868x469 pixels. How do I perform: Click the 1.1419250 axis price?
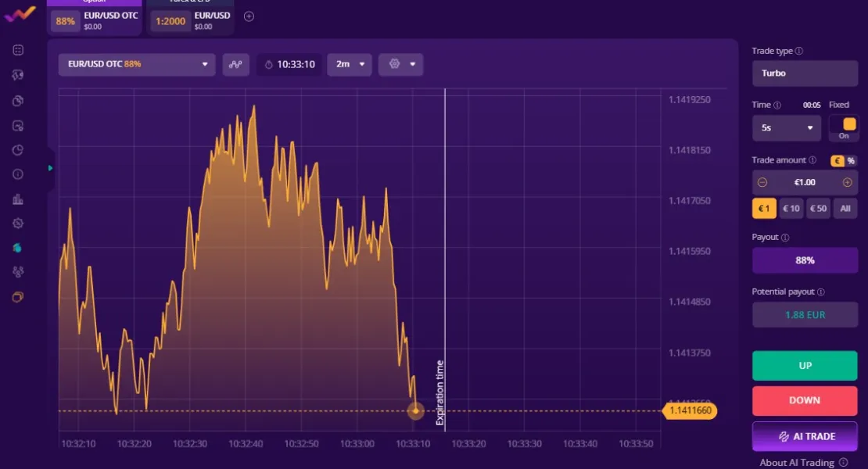point(689,100)
